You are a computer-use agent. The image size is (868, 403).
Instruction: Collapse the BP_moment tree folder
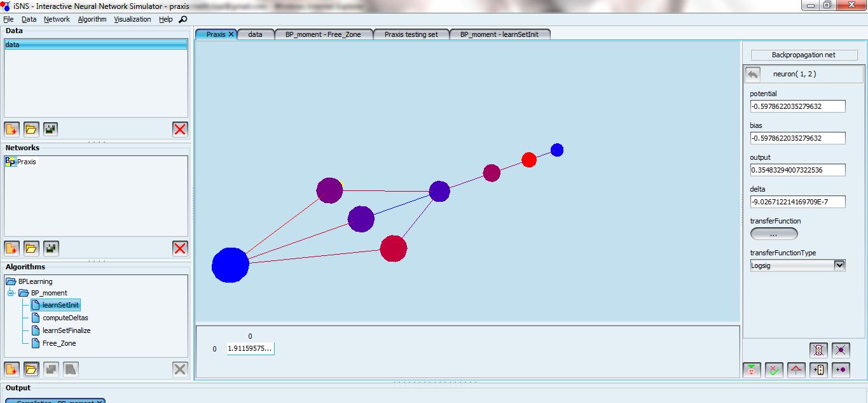pos(11,293)
